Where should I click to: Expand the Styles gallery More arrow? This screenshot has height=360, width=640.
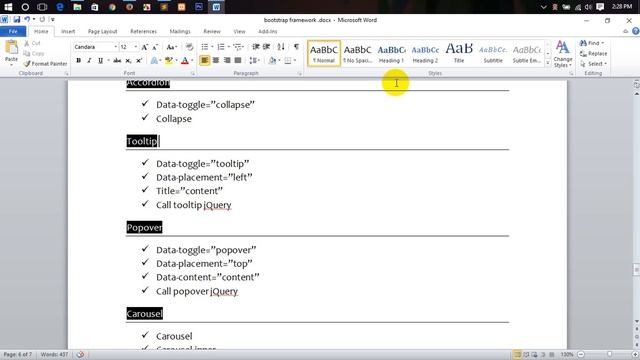tap(548, 63)
